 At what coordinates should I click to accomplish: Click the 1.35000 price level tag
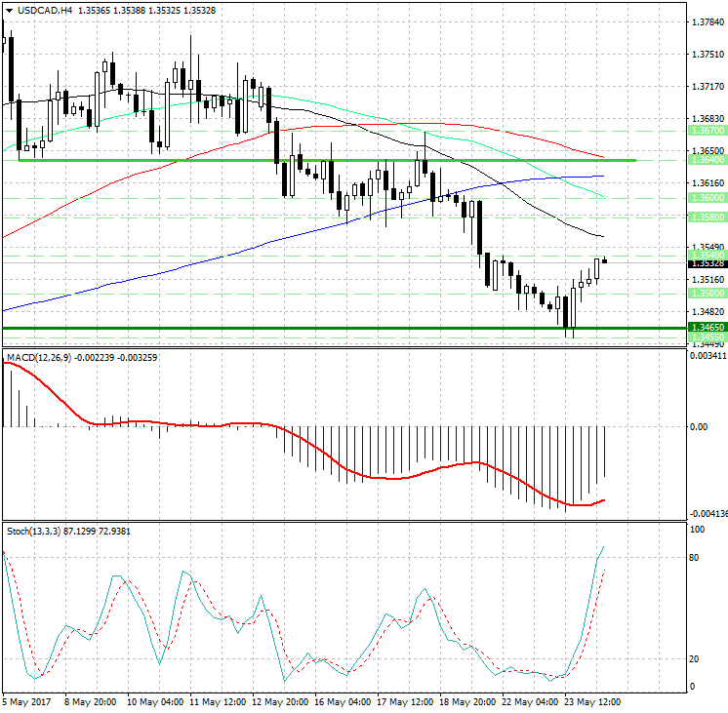tap(706, 293)
